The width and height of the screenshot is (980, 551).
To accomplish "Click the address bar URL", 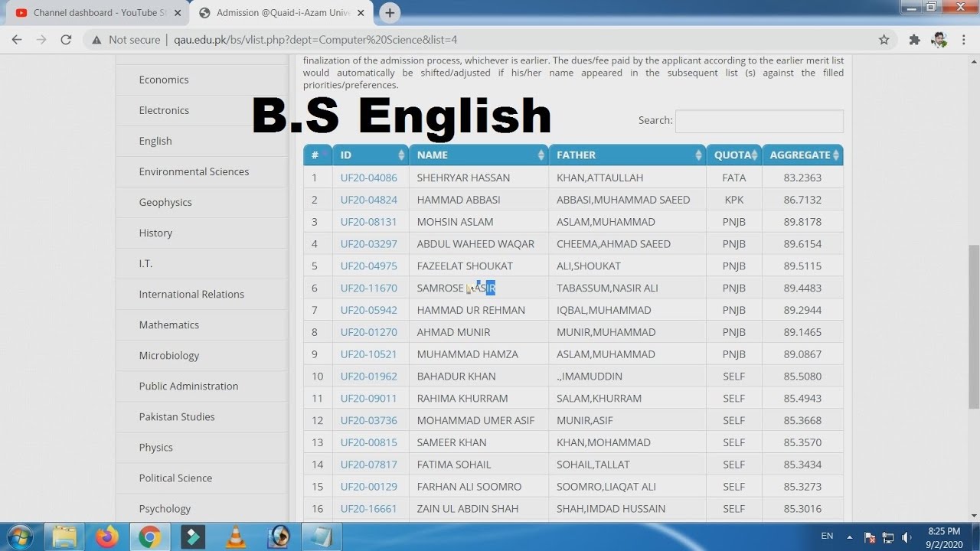I will pos(315,40).
